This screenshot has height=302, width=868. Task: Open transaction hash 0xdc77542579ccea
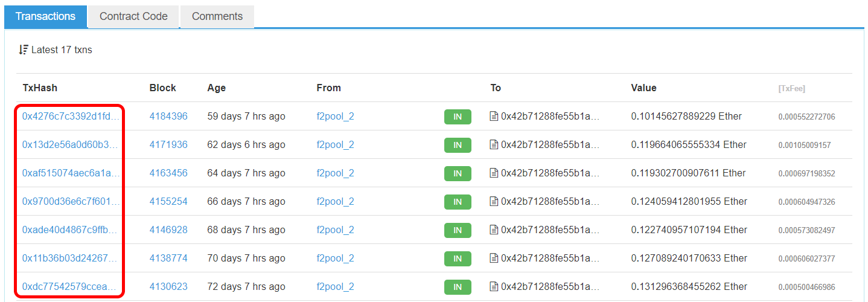pos(69,286)
